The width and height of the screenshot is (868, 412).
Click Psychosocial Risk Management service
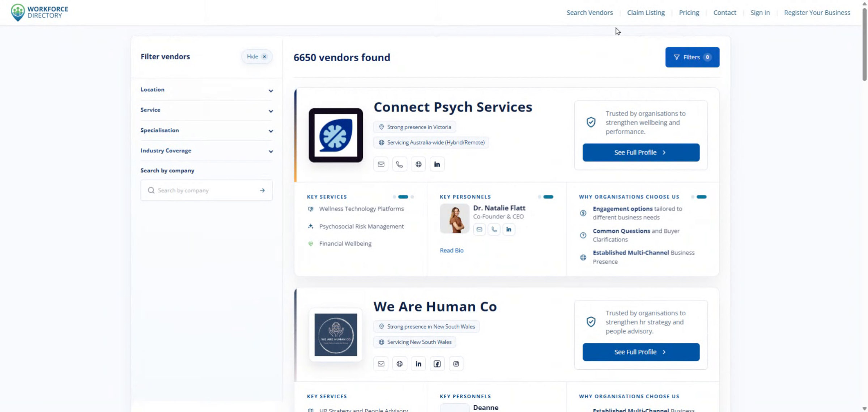coord(361,226)
